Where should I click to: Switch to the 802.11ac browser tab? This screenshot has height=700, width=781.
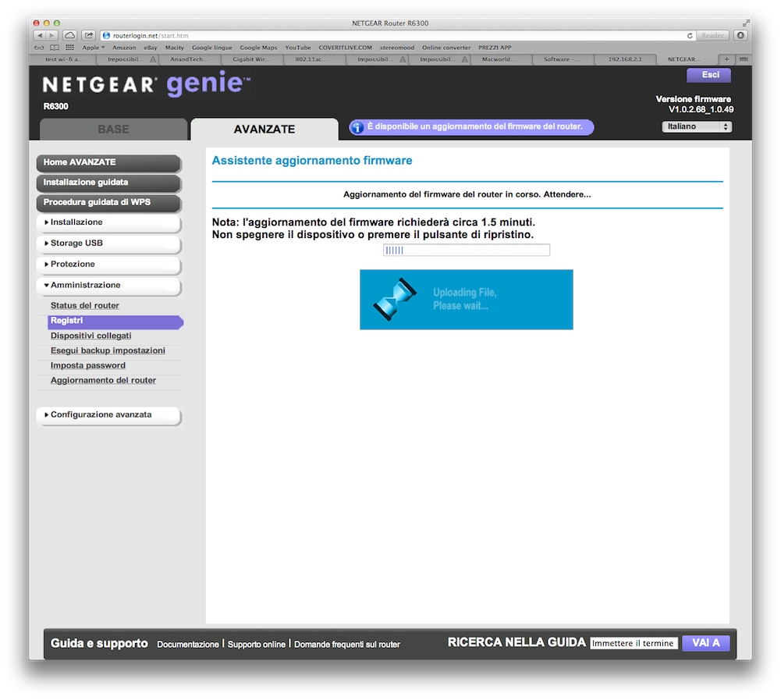[314, 59]
